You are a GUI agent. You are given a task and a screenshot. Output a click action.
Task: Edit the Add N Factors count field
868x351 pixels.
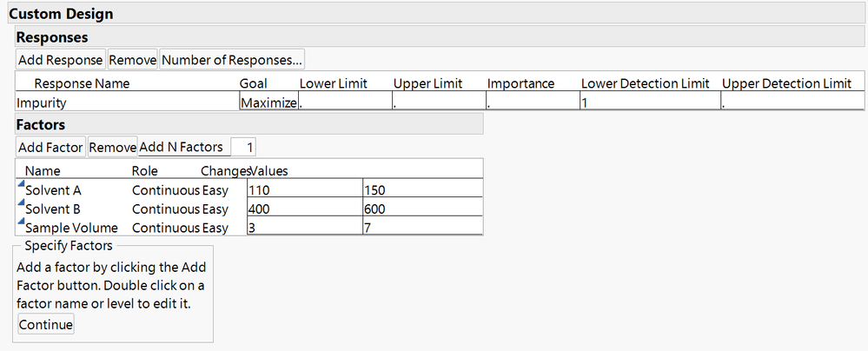point(243,148)
